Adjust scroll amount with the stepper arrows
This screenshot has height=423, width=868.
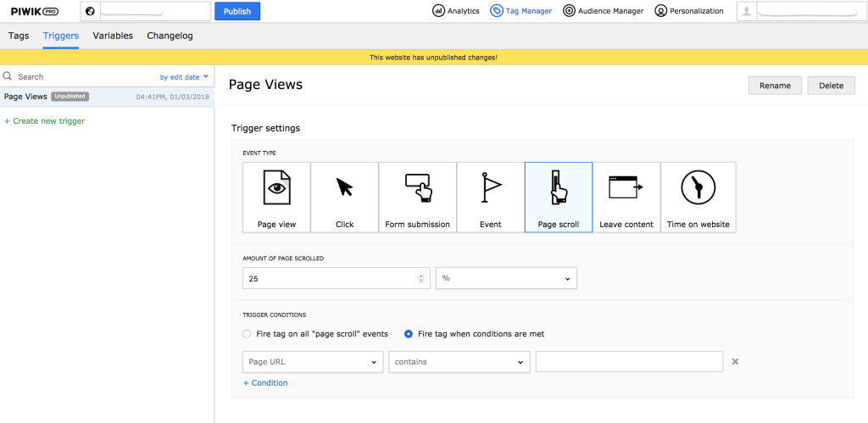(420, 279)
